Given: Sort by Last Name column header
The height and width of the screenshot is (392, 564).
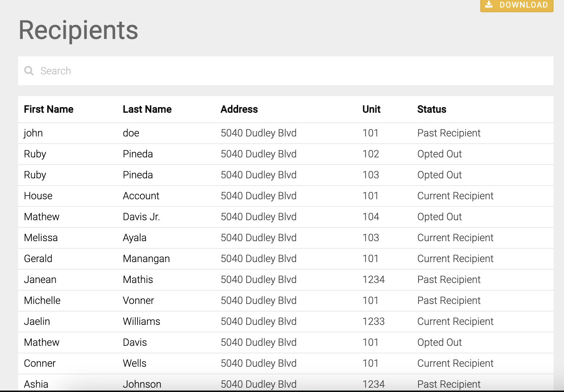Looking at the screenshot, I should tap(147, 109).
